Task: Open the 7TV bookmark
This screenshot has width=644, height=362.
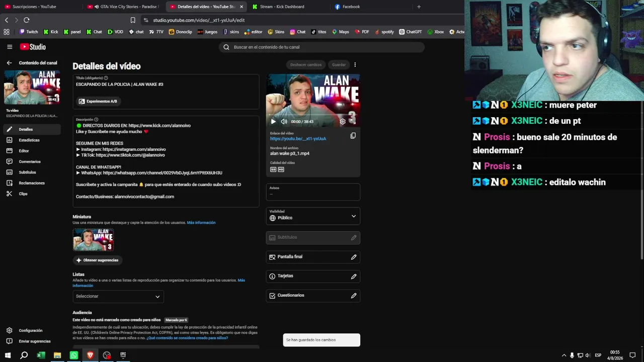Action: 156,32
